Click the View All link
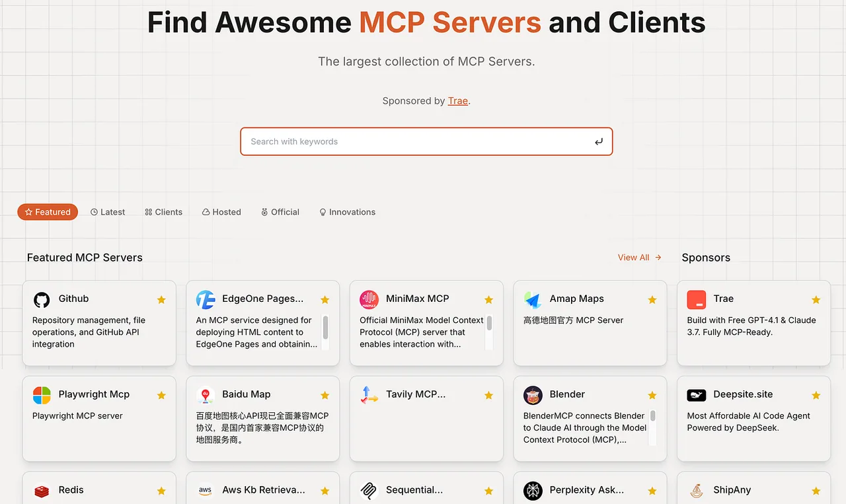Screen dimensions: 846x504 click(x=640, y=258)
